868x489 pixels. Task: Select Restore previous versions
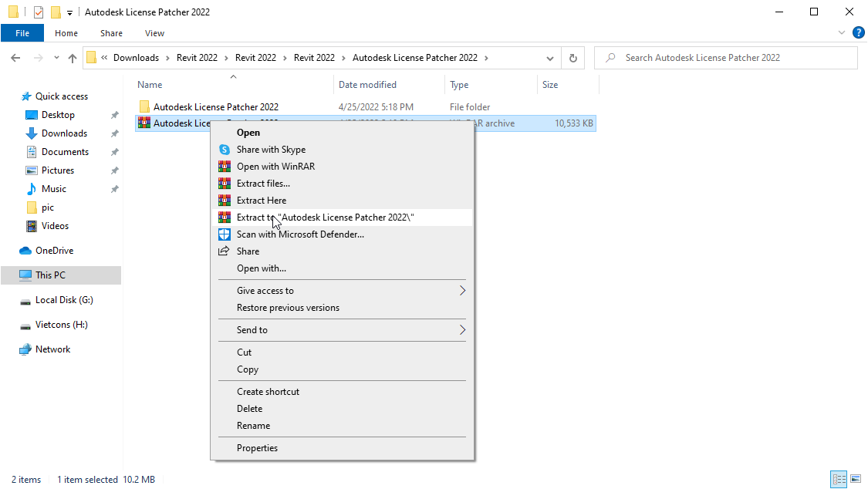click(x=288, y=308)
